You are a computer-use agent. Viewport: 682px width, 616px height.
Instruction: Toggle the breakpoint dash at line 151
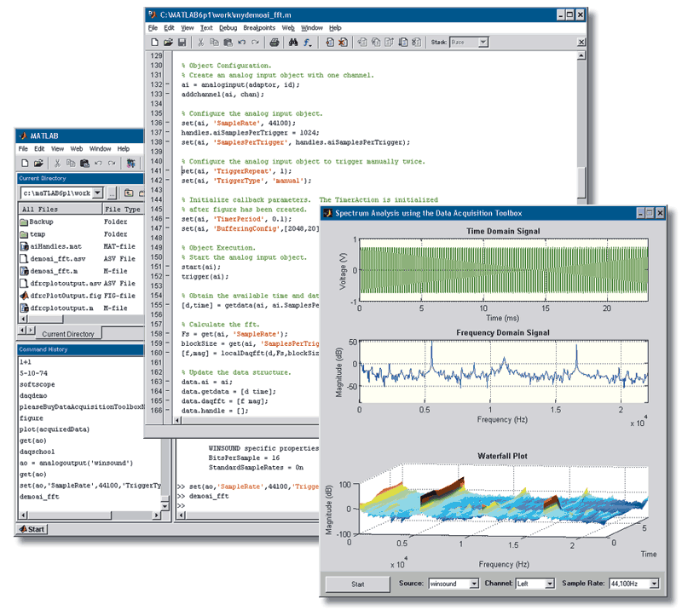(167, 267)
